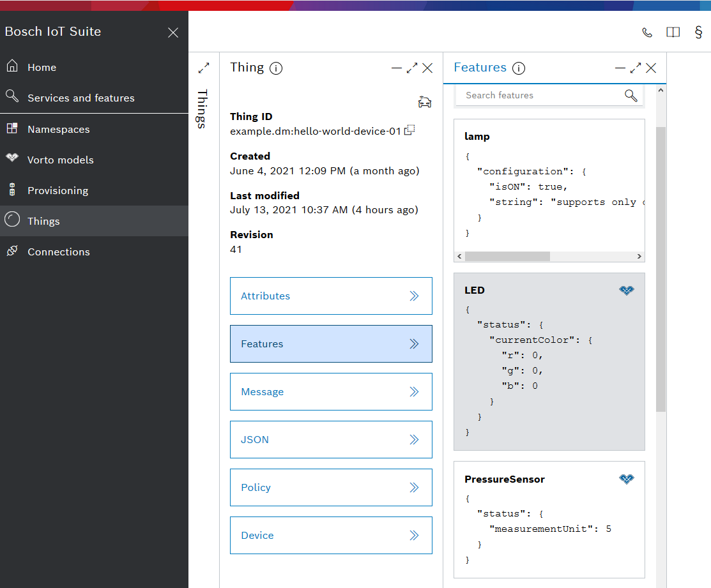This screenshot has width=711, height=588.
Task: Click the Vorto icon on LED card
Action: coord(626,290)
